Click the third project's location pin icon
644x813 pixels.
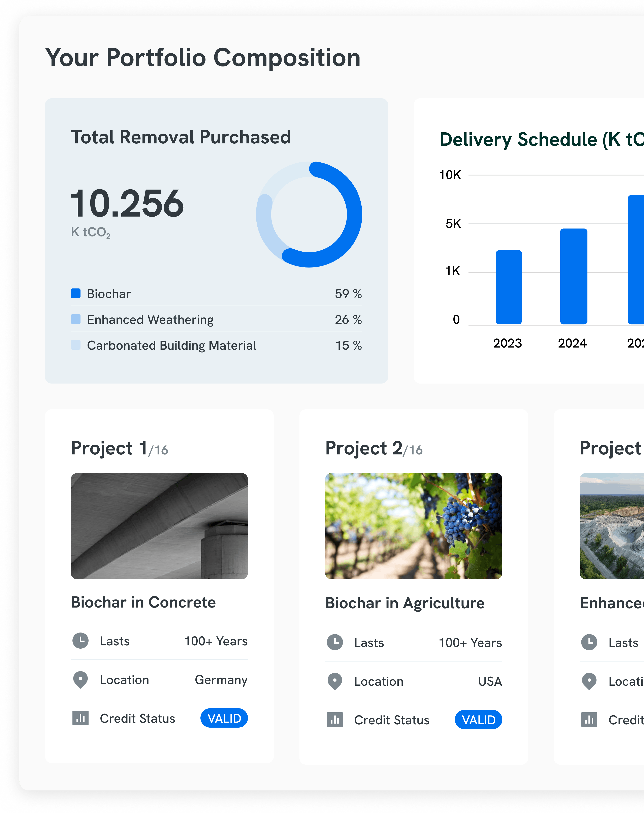[x=589, y=681]
